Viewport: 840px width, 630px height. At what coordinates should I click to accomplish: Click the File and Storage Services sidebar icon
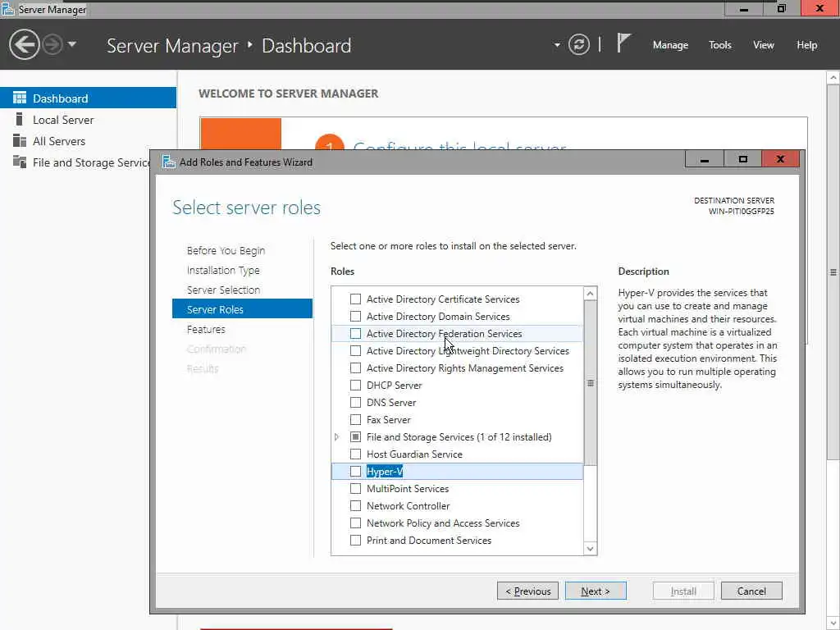[20, 162]
